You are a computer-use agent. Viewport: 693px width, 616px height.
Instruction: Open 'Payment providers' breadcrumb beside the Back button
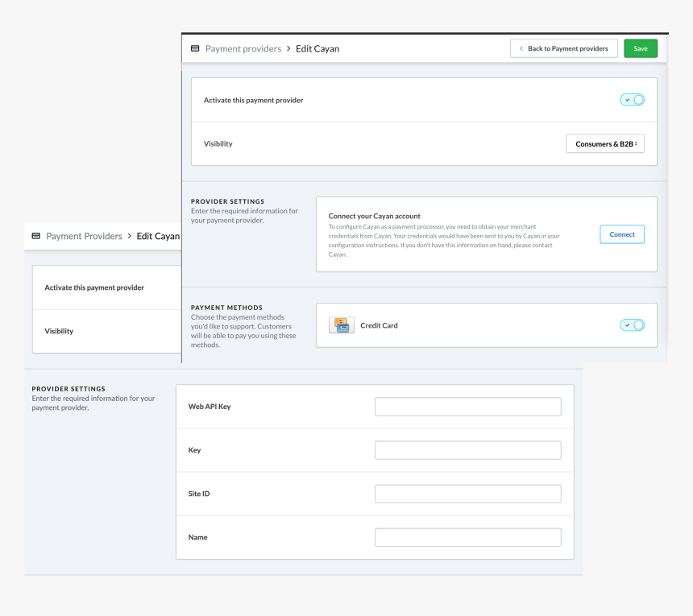(243, 49)
